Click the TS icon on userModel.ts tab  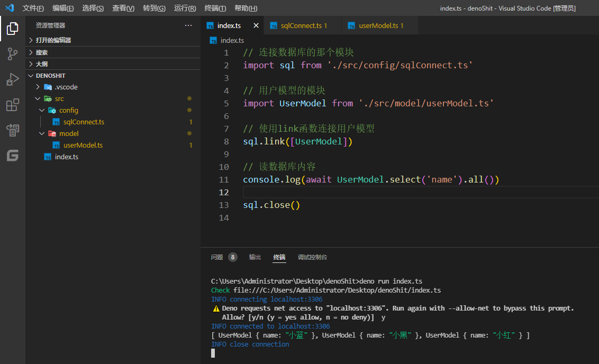351,25
